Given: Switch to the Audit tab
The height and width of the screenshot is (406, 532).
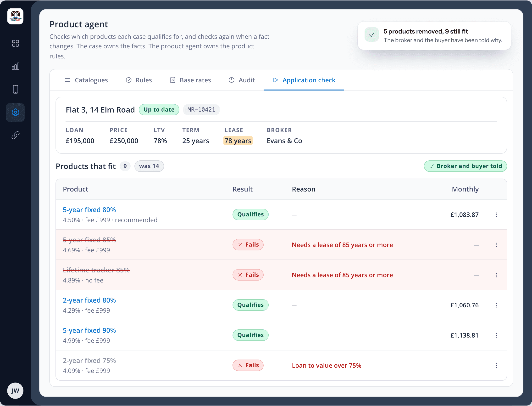Looking at the screenshot, I should [x=242, y=80].
